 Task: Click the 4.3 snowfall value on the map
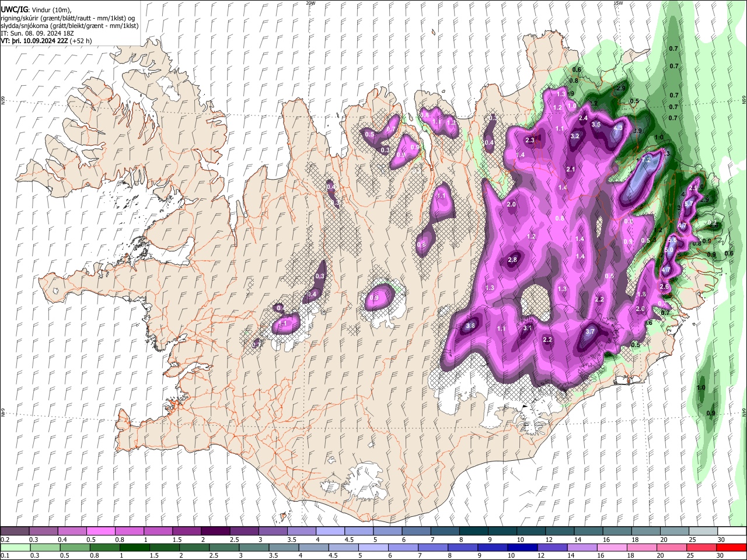coord(618,128)
